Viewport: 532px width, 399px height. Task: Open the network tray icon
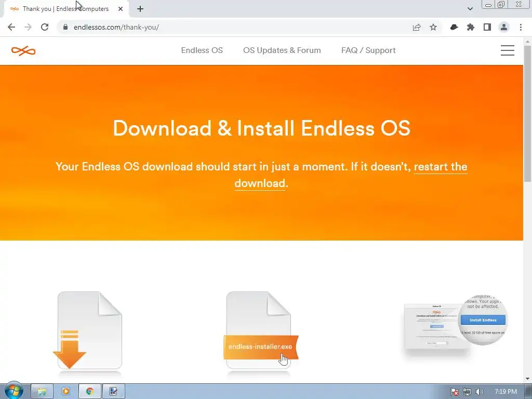pyautogui.click(x=467, y=392)
